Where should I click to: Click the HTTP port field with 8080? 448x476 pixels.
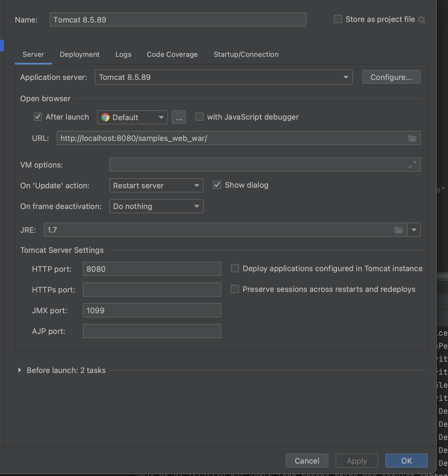tap(152, 269)
